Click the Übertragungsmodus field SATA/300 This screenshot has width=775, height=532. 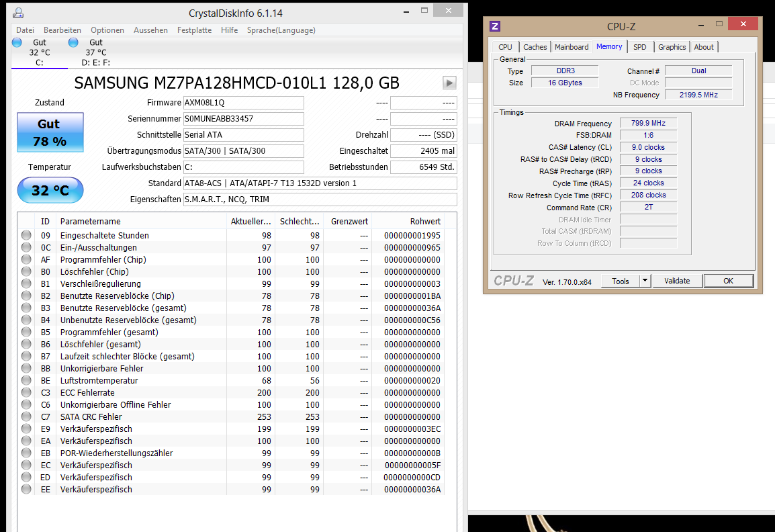(244, 150)
